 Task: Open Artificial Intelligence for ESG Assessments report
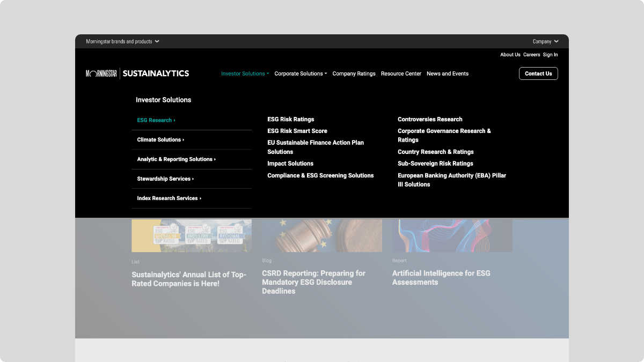441,278
